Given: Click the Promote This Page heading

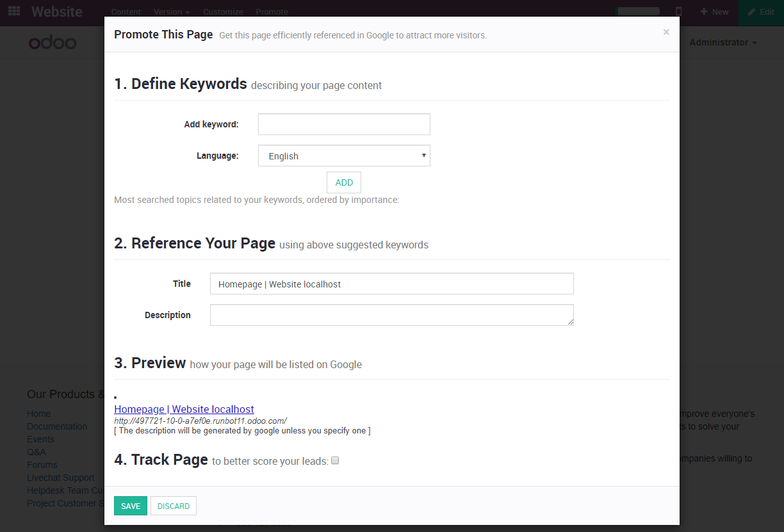Looking at the screenshot, I should pyautogui.click(x=163, y=34).
